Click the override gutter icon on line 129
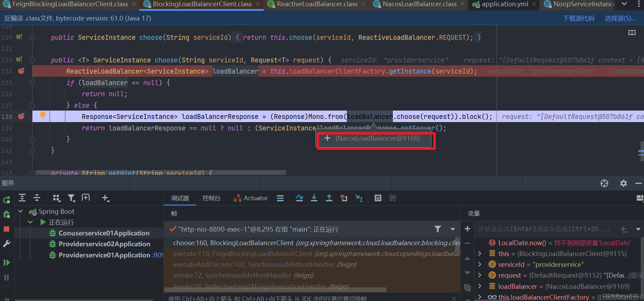 (20, 37)
